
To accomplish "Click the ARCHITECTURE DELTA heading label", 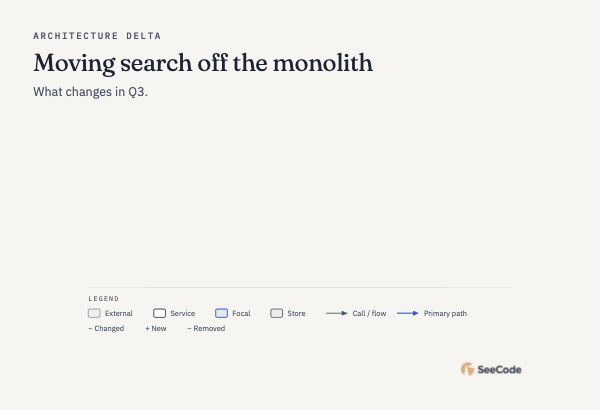I will [x=97, y=36].
